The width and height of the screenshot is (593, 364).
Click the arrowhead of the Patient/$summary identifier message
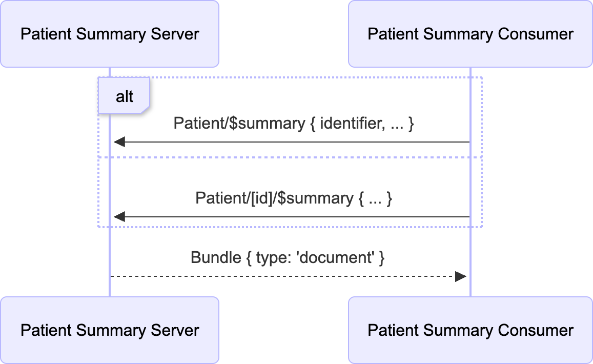point(119,142)
